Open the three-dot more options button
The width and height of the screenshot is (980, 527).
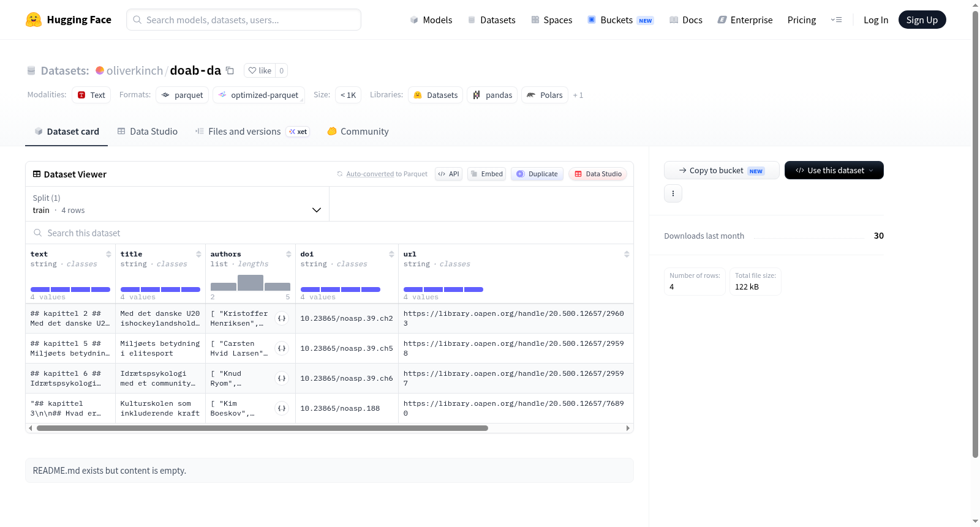(x=673, y=193)
